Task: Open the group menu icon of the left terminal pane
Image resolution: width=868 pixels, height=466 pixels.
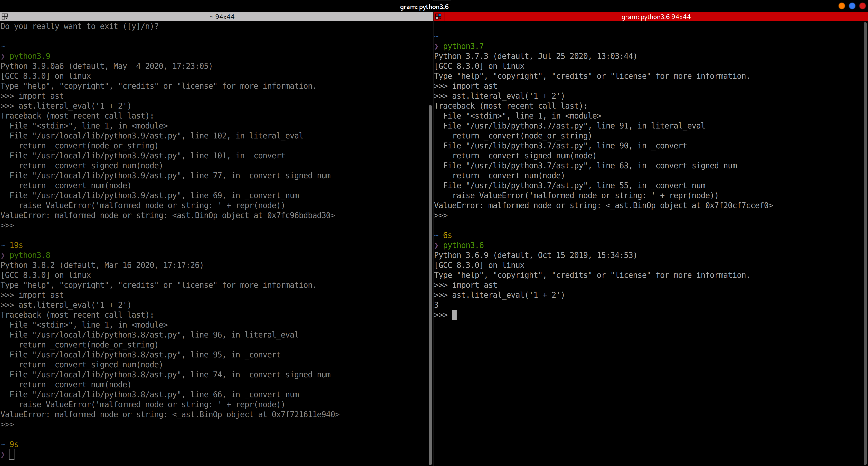Action: tap(5, 17)
